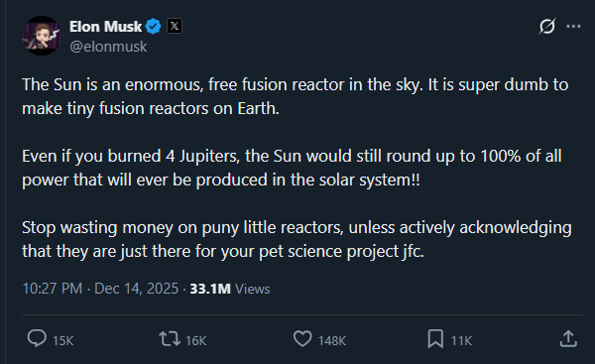The image size is (595, 364).
Task: Like the tweet with the heart icon
Action: pyautogui.click(x=302, y=338)
